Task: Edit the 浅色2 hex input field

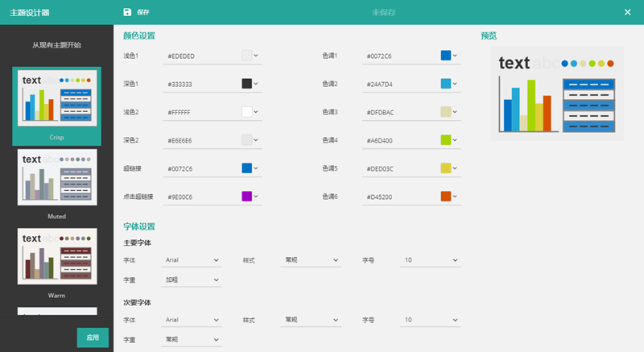Action: (x=201, y=112)
